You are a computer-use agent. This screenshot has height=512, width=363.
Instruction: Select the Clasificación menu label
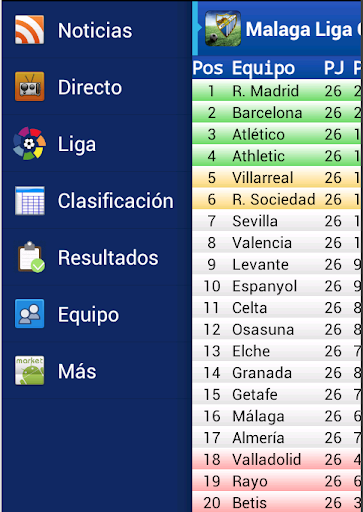116,201
